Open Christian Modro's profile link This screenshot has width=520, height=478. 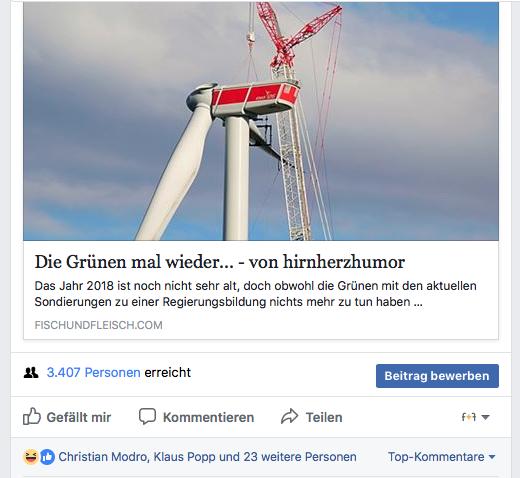coord(102,457)
